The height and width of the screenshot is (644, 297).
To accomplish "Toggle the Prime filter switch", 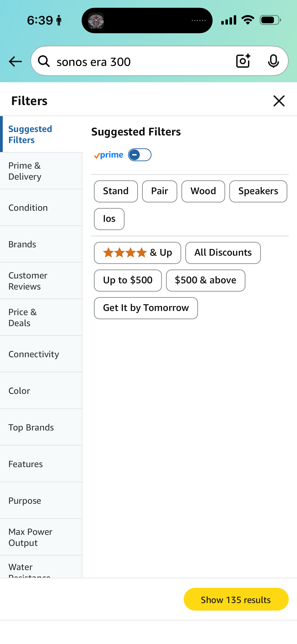I will (x=140, y=155).
